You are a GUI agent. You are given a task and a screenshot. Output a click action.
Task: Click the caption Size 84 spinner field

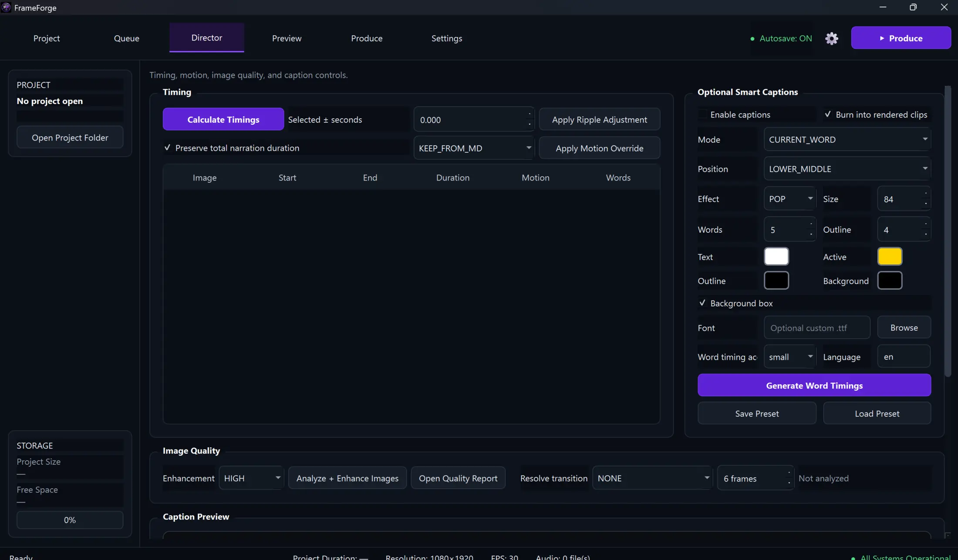pyautogui.click(x=904, y=199)
